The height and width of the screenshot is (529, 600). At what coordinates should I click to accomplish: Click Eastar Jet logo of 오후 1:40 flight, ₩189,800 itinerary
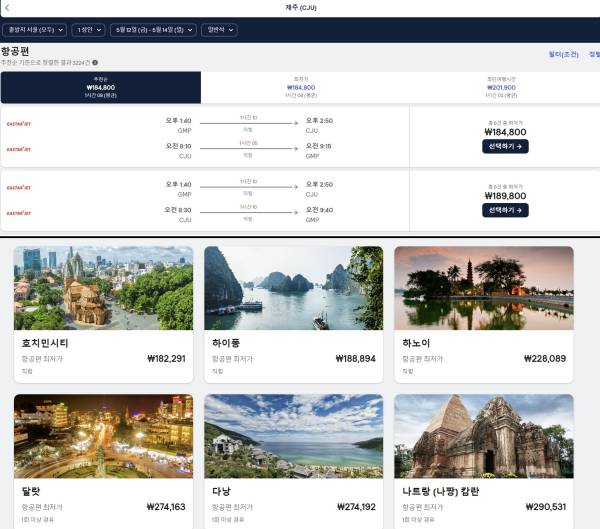19,188
